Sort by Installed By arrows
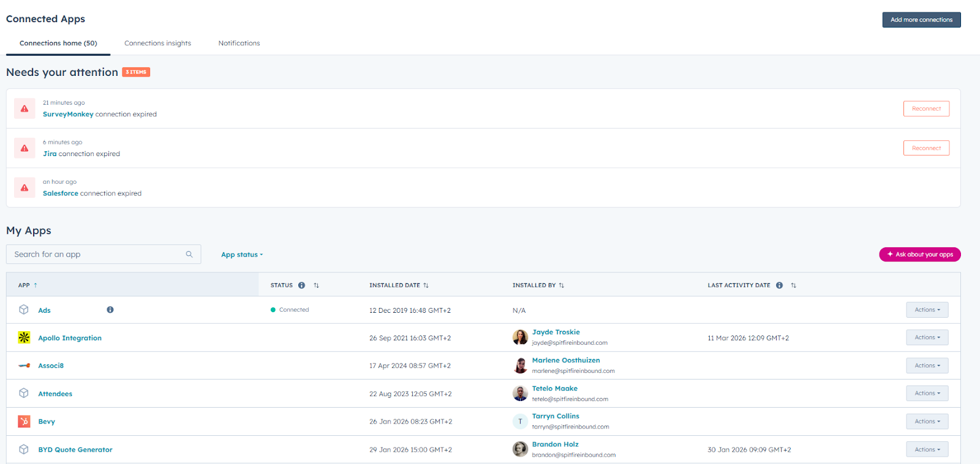 tap(561, 285)
